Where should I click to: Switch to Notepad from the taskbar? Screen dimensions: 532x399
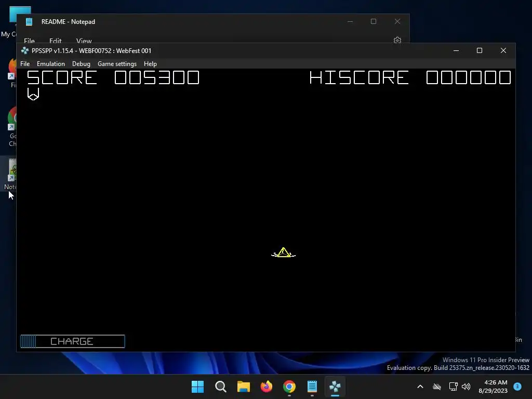312,387
